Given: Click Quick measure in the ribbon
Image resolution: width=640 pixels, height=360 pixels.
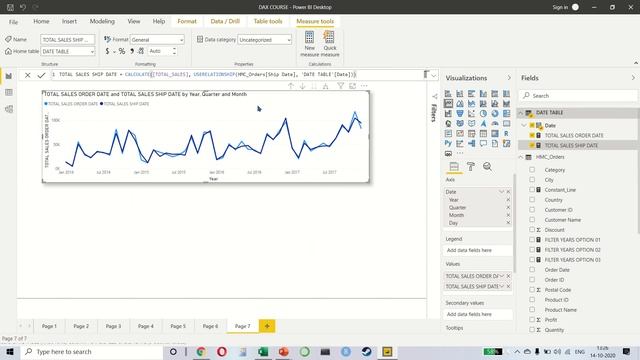Looking at the screenshot, I should click(330, 44).
